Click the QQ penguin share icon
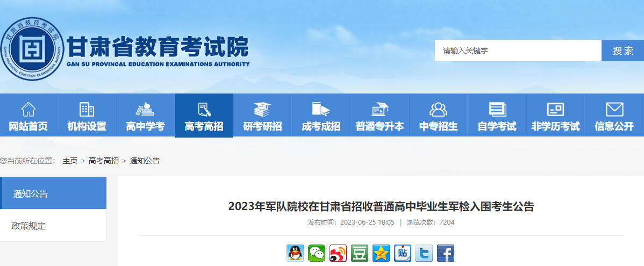644x266 pixels. coord(295,253)
